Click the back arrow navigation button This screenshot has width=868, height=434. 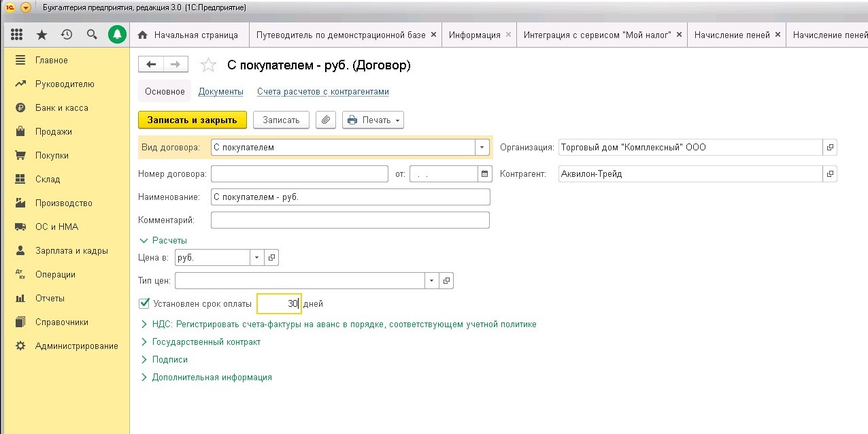(x=151, y=64)
